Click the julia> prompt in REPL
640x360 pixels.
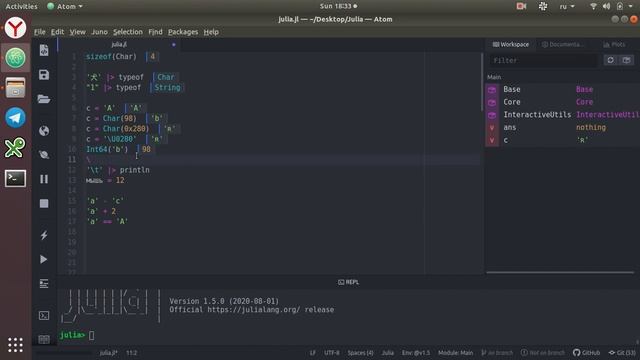pyautogui.click(x=72, y=335)
